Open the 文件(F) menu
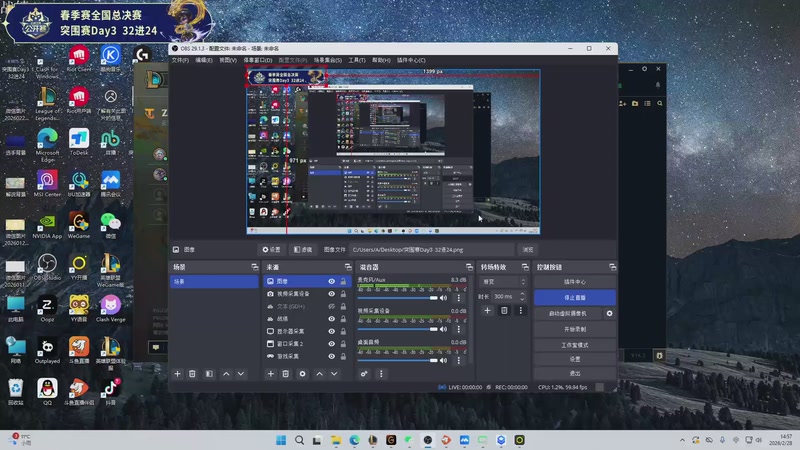The image size is (800, 450). click(180, 60)
